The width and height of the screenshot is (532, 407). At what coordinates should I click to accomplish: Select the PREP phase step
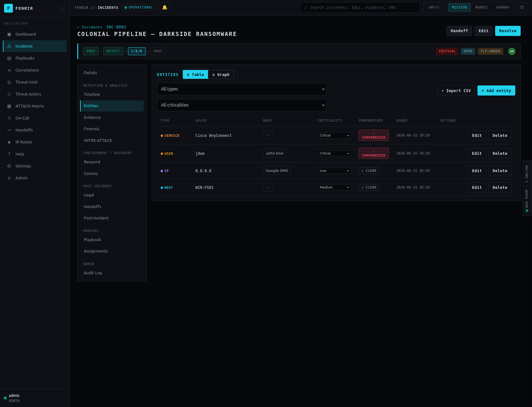91,51
